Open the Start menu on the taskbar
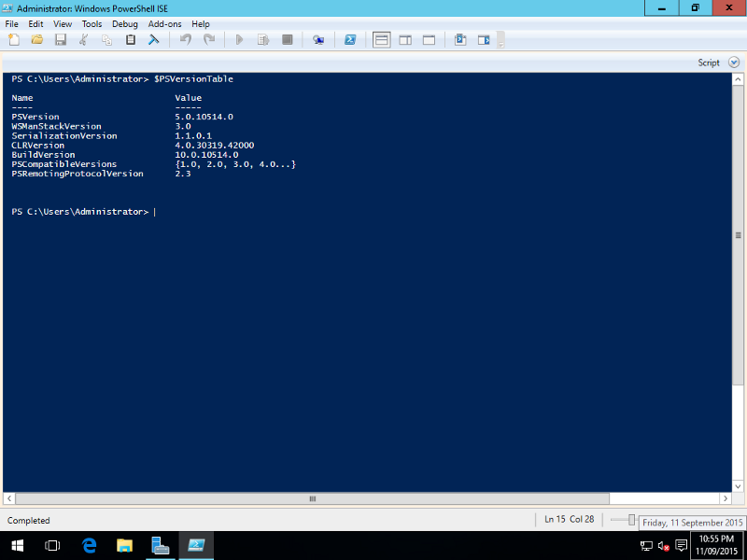Image resolution: width=747 pixels, height=560 pixels. pyautogui.click(x=17, y=545)
